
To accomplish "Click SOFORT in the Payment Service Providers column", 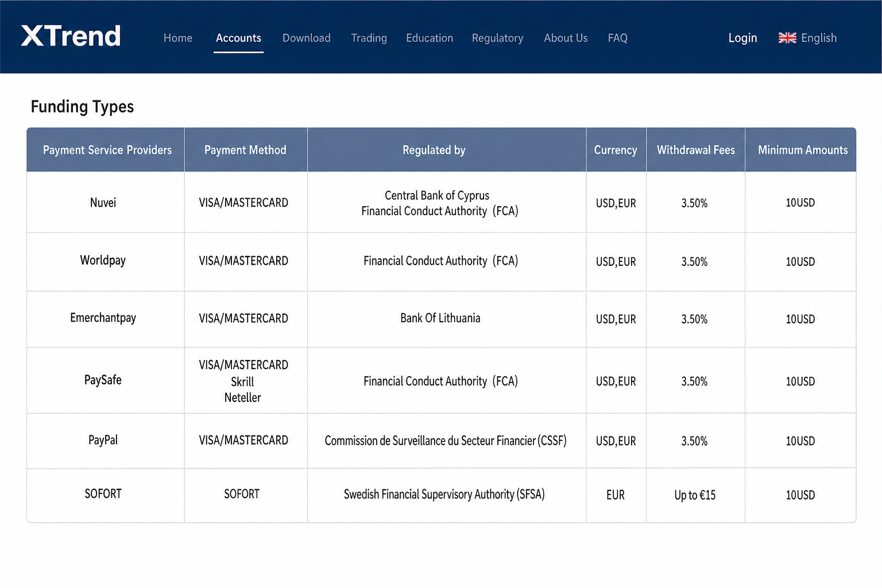I will pyautogui.click(x=103, y=494).
